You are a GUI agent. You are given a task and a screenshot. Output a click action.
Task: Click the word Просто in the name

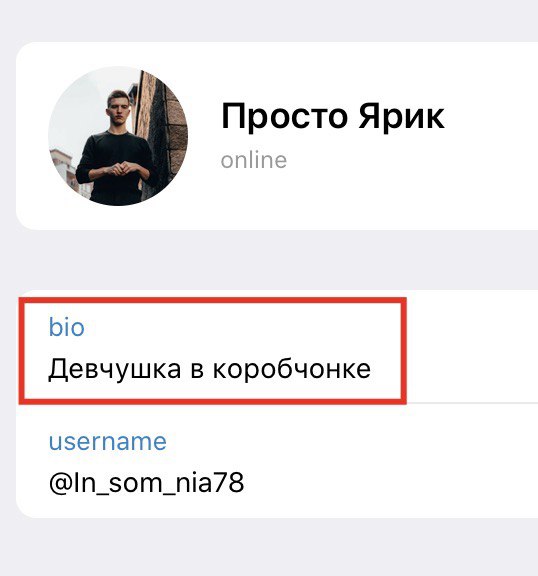(x=284, y=118)
